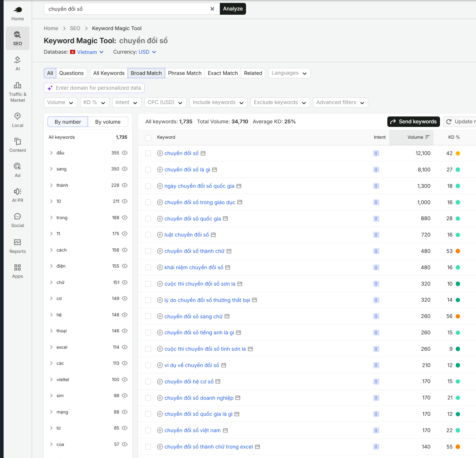This screenshot has width=476, height=458.
Task: Open SERP icon for 'chuyển đổi số việt nam'
Action: [225, 430]
